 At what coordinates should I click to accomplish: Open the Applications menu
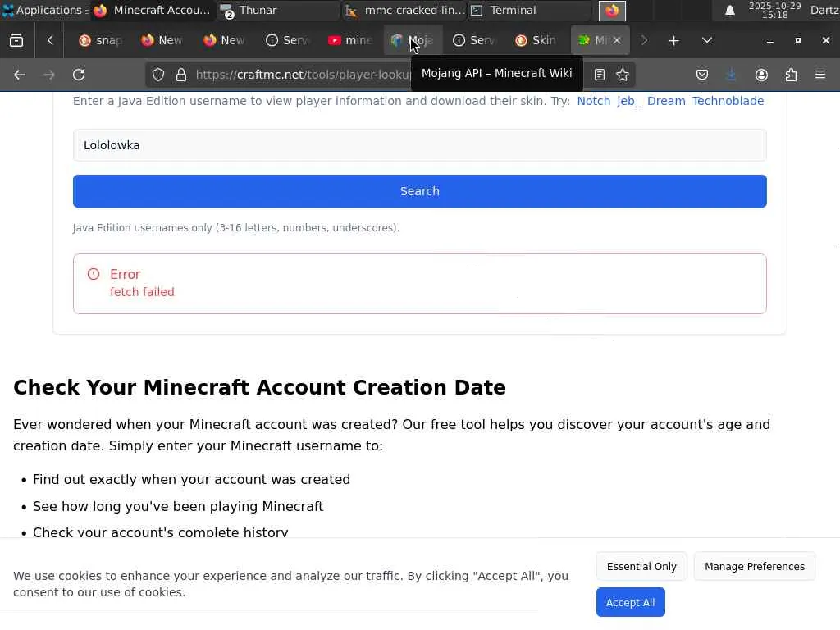[x=44, y=10]
